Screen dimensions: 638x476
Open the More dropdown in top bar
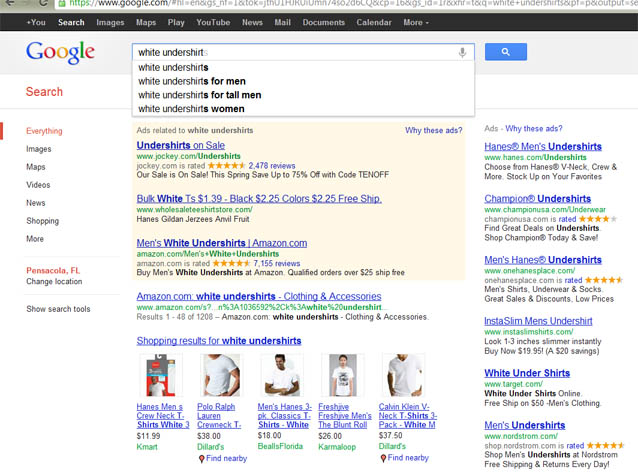coord(416,22)
